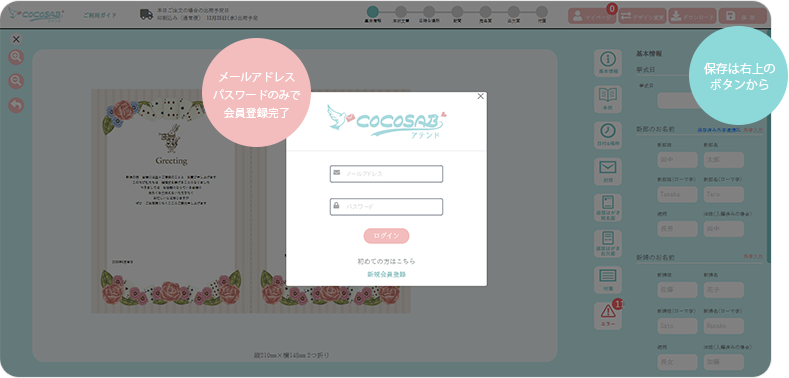The height and width of the screenshot is (378, 789).
Task: Click the pink ログイン button
Action: 386,236
